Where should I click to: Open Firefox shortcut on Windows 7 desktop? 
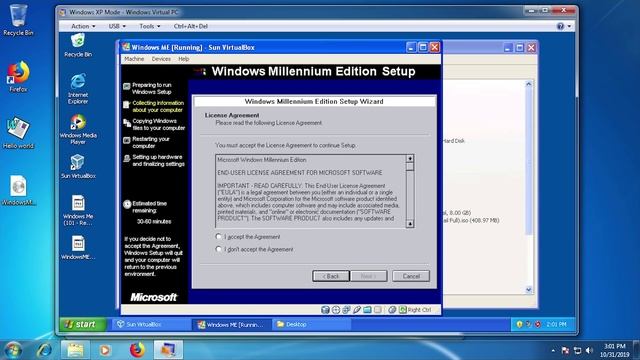coord(18,77)
